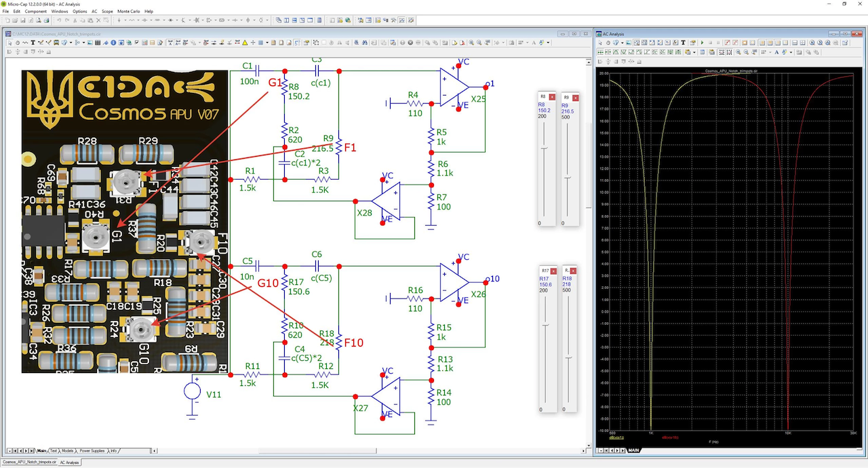This screenshot has width=868, height=468.
Task: Click the yellow warning triangle icon in schematic toolbar
Action: pos(245,43)
